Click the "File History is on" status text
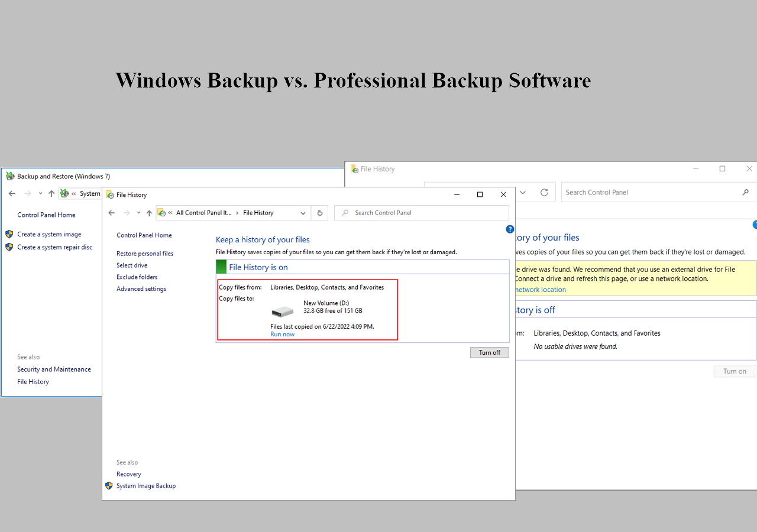This screenshot has width=757, height=532. coord(258,267)
